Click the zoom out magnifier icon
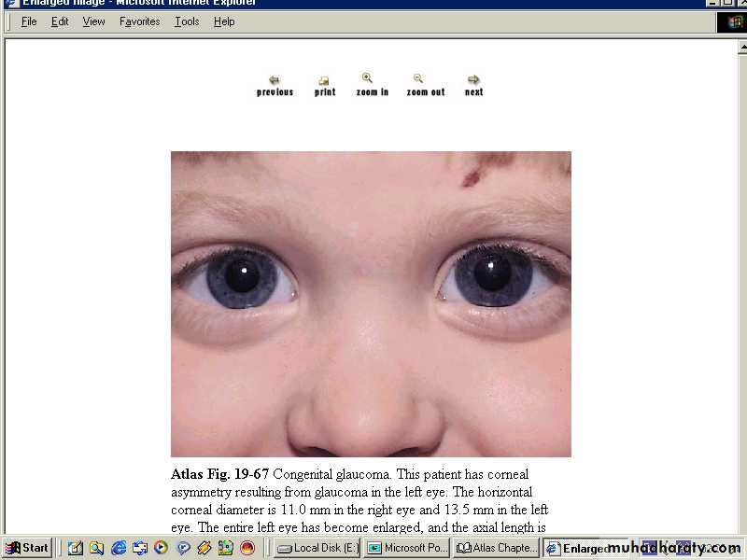 [x=418, y=78]
